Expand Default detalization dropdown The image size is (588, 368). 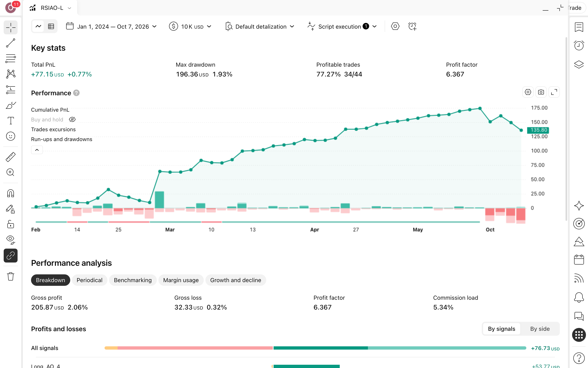(260, 26)
